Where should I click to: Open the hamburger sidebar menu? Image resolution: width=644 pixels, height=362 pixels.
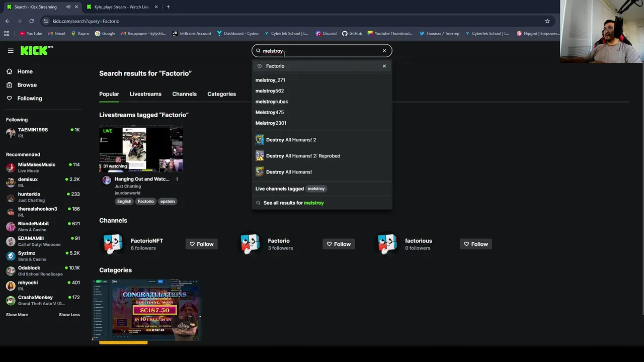(x=11, y=51)
